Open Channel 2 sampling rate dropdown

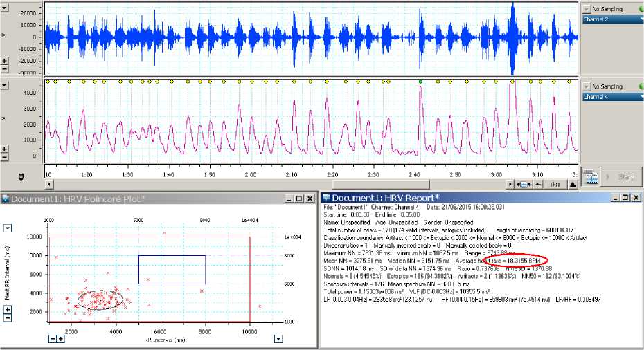(x=586, y=9)
